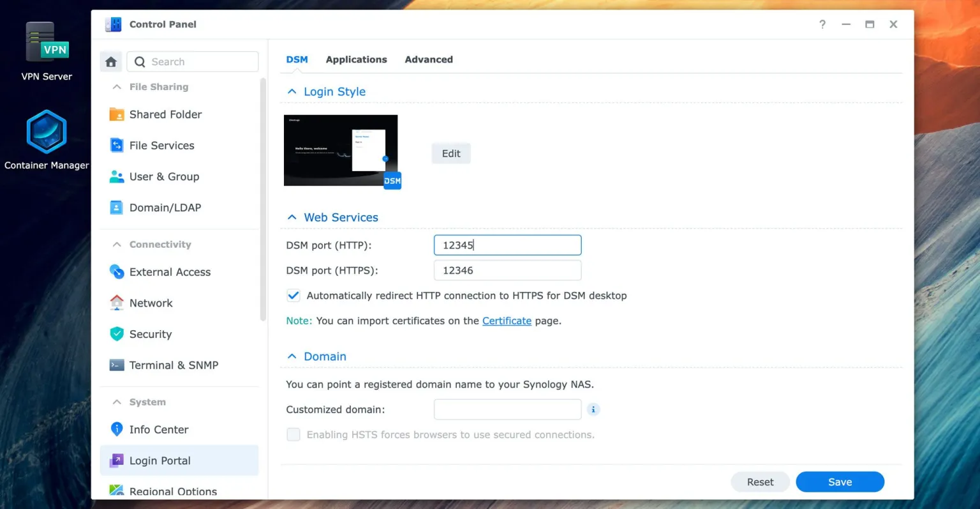980x509 pixels.
Task: Collapse the Web Services section
Action: click(x=292, y=217)
